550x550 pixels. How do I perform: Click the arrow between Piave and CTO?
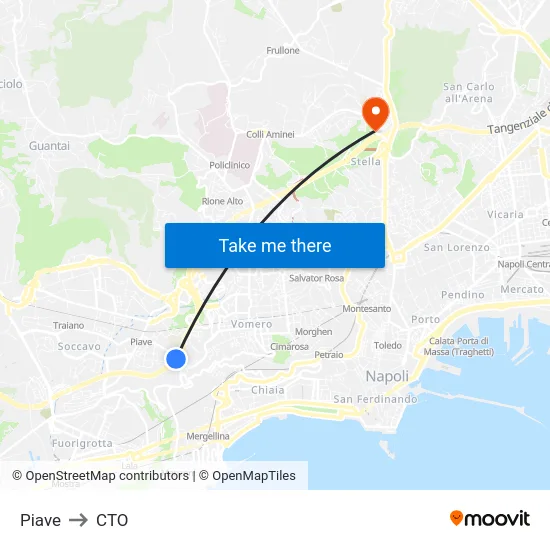(78, 520)
